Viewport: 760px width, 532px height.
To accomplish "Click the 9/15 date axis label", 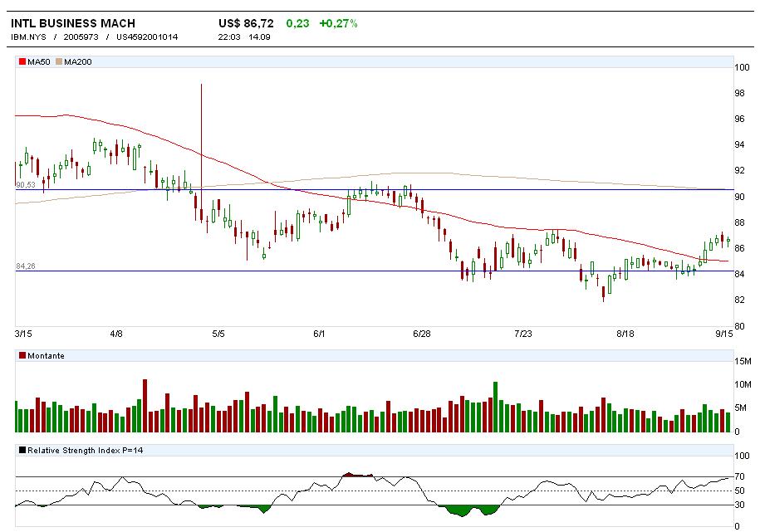I will [724, 334].
